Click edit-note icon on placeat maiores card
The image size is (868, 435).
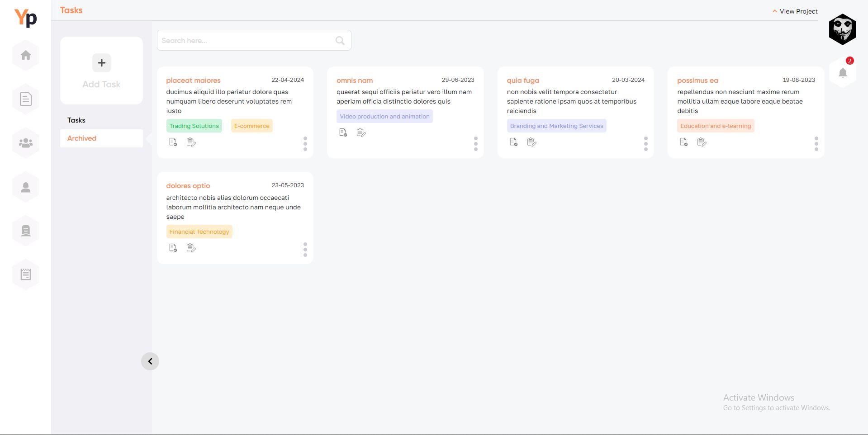[x=191, y=142]
